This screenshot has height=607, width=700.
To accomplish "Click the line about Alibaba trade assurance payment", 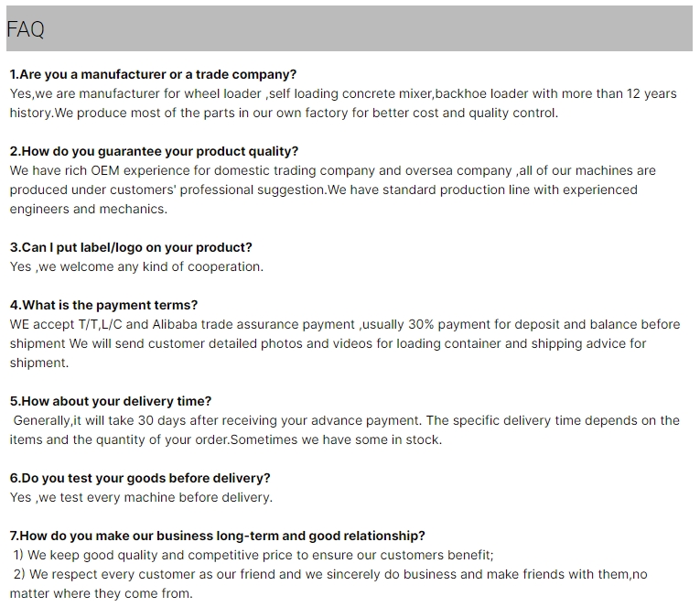I will point(345,324).
